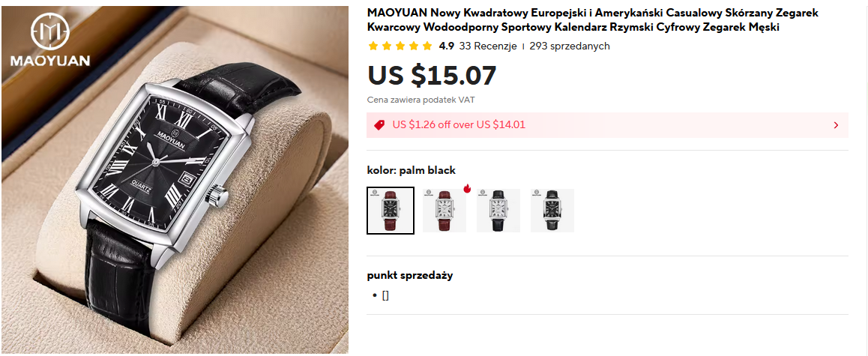Click the fifth yellow rating star
Viewport: 868px width, 356px height.
427,46
